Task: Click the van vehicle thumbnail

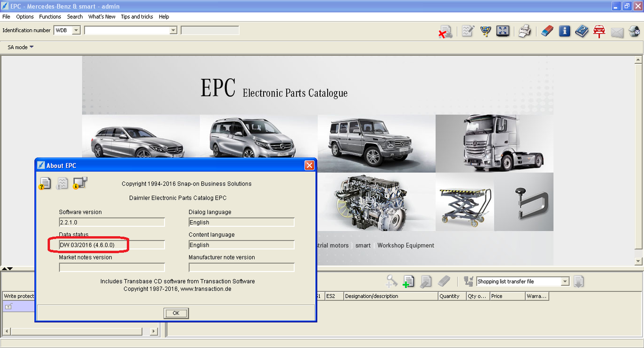Action: 259,136
